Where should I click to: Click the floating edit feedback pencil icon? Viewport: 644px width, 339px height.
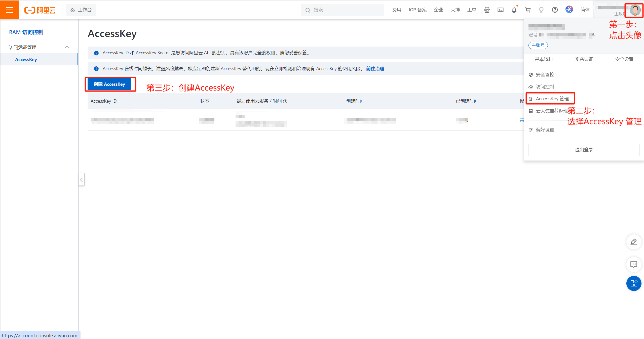[634, 242]
